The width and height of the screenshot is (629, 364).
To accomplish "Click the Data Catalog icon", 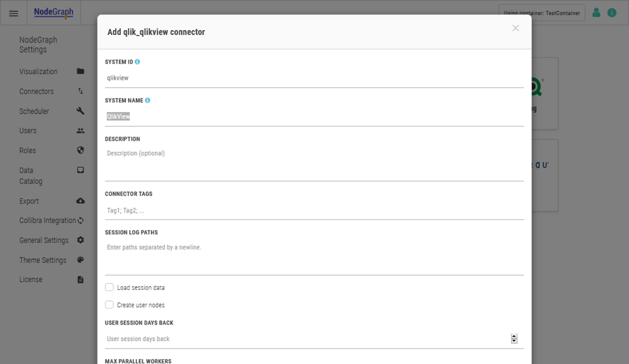I will (80, 170).
